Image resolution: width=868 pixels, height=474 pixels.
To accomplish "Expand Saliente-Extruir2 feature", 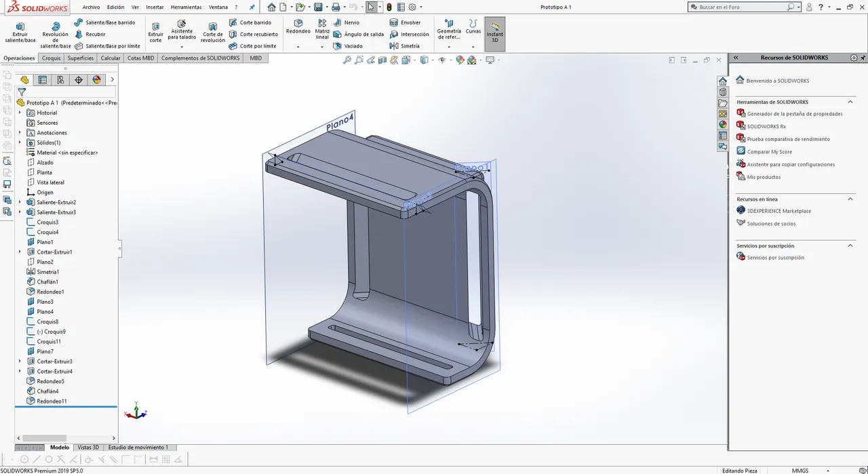I will coord(20,202).
